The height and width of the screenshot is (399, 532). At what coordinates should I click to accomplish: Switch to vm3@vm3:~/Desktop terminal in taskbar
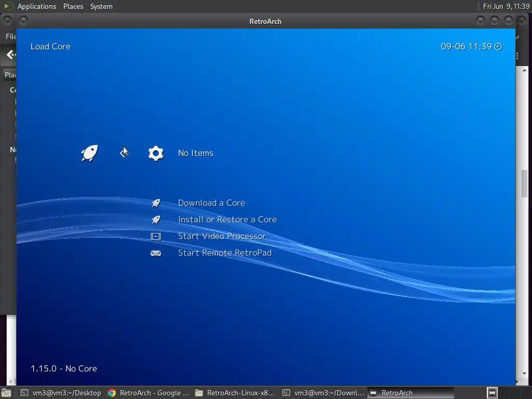61,393
